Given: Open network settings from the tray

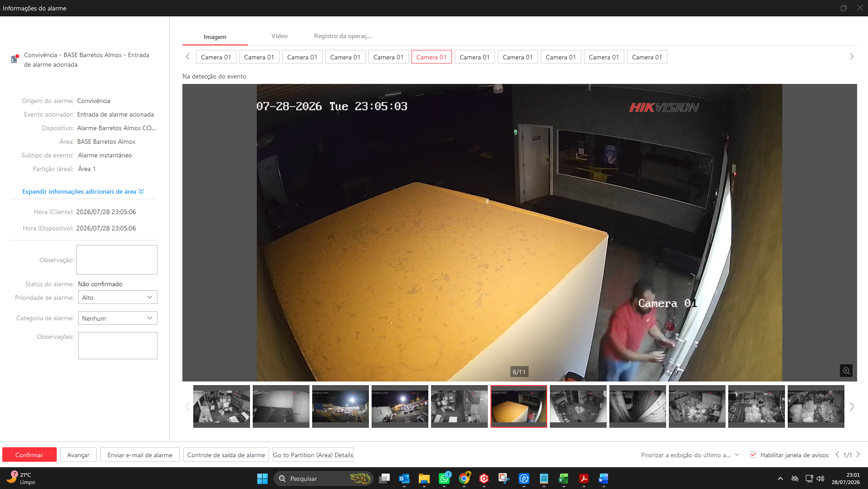Looking at the screenshot, I should coord(809,479).
